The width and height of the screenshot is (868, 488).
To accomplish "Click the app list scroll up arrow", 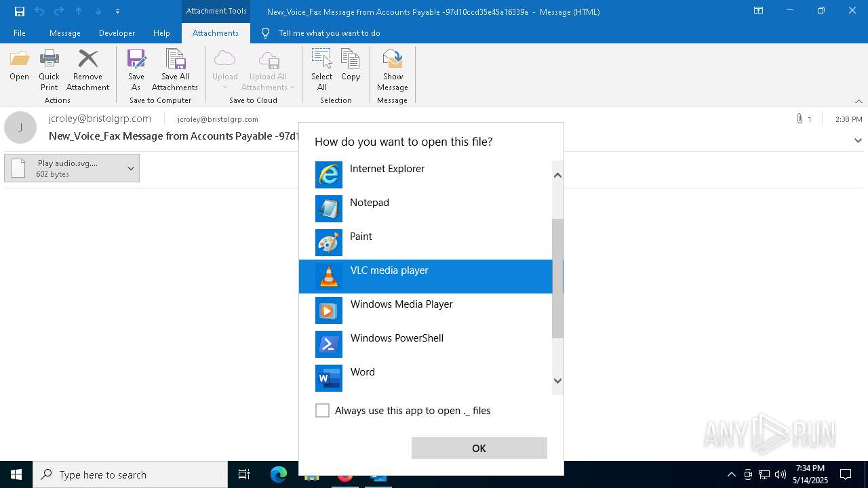I will click(x=557, y=175).
